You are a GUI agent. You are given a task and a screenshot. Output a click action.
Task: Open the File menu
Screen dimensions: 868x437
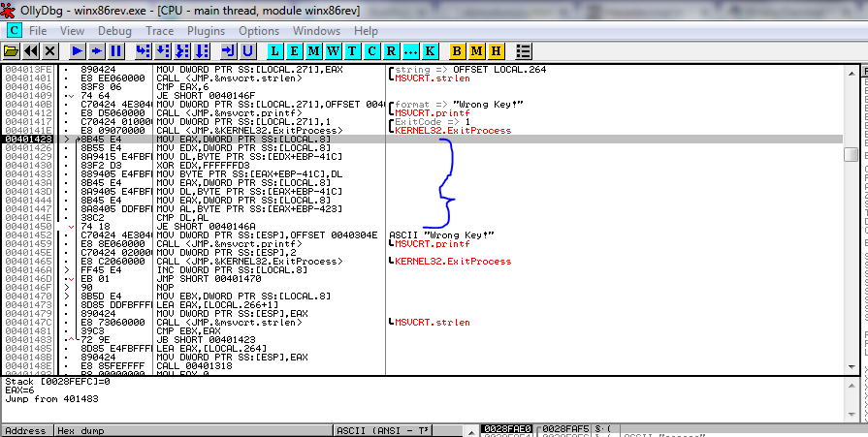(x=38, y=31)
